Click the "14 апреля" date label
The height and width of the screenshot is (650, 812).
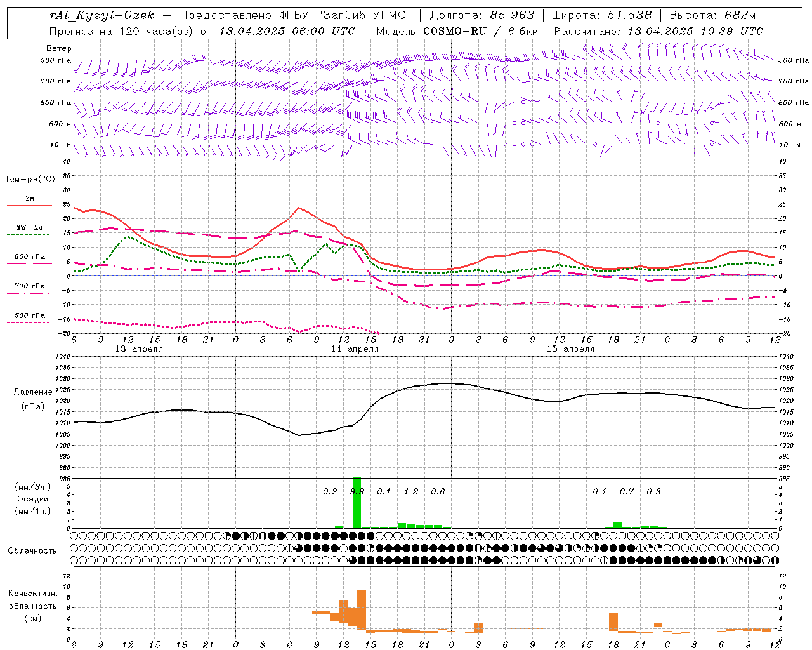(x=355, y=349)
